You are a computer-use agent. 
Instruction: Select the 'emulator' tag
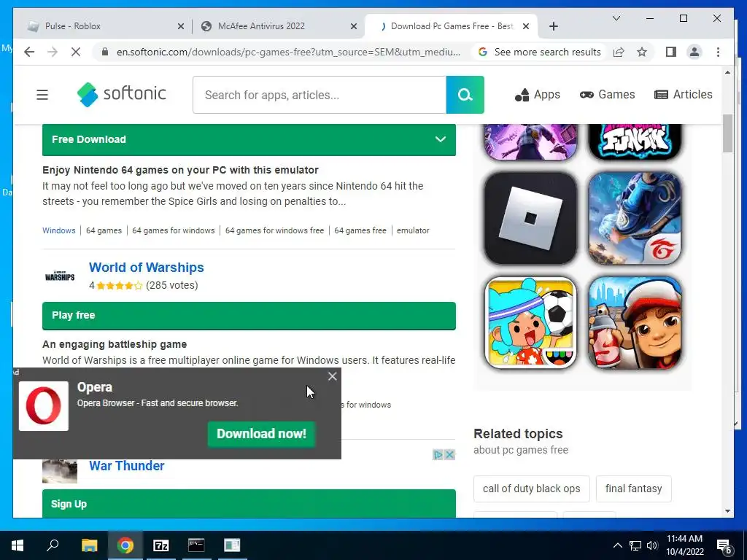[413, 230]
